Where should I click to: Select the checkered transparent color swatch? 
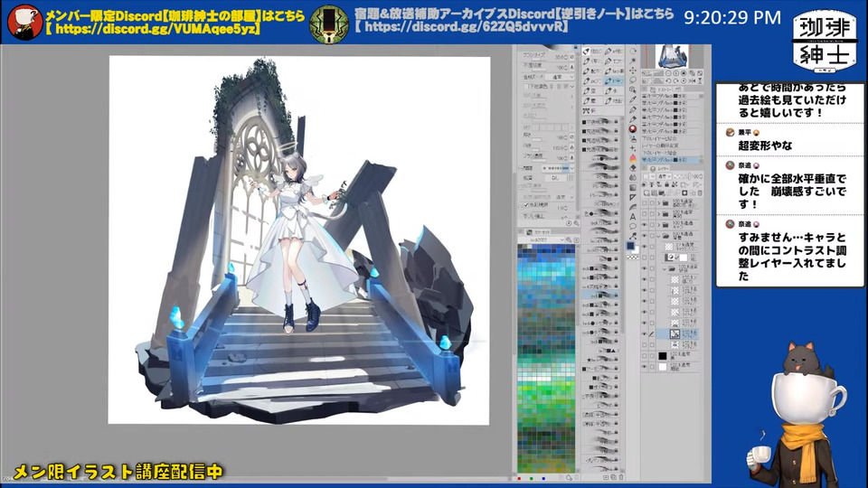[633, 258]
